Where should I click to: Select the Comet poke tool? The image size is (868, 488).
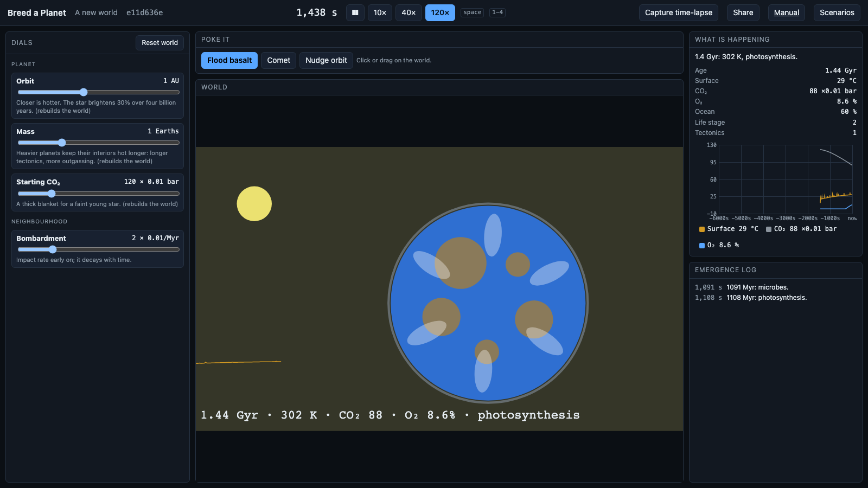point(278,60)
